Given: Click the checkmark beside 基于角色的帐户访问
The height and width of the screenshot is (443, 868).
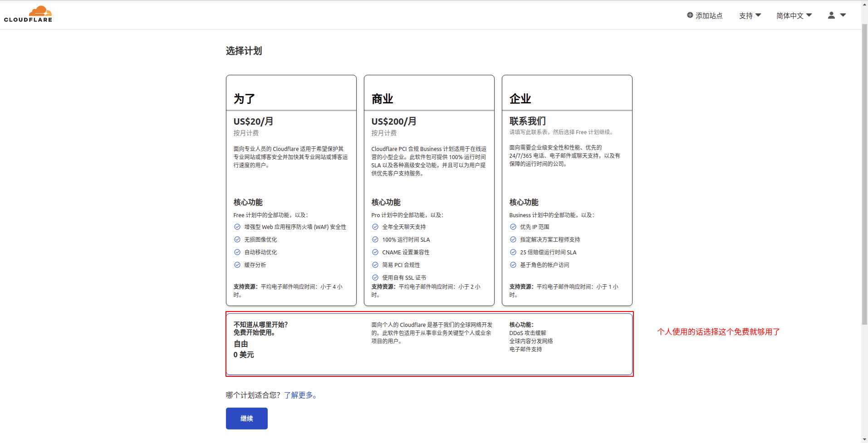Looking at the screenshot, I should point(513,265).
